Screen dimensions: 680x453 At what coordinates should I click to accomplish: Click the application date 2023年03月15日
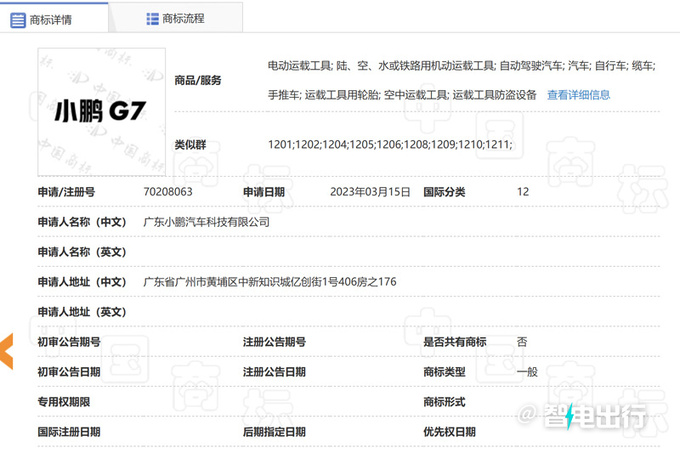pos(370,191)
